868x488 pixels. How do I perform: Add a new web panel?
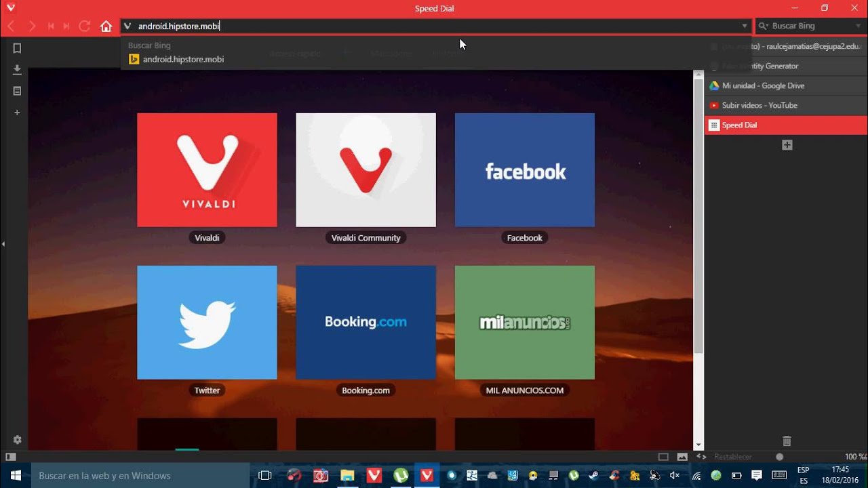[x=17, y=113]
